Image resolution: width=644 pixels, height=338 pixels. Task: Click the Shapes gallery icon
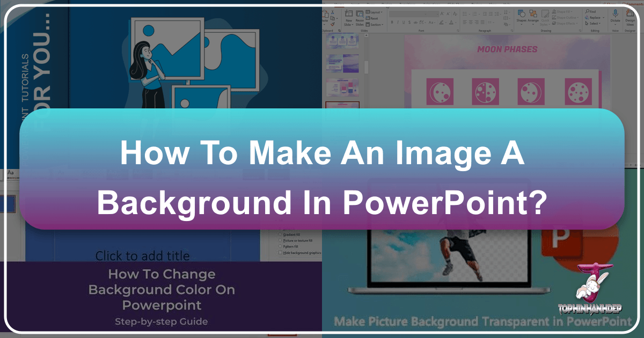[x=521, y=15]
